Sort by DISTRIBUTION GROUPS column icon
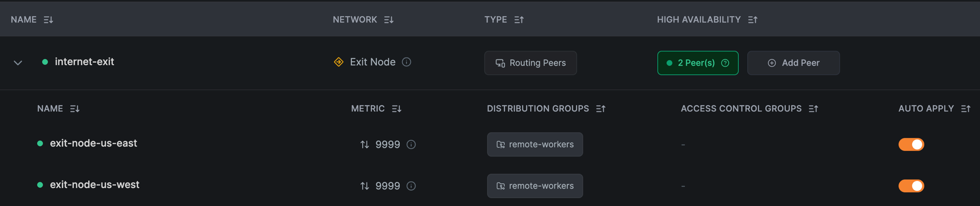The width and height of the screenshot is (980, 206). pyautogui.click(x=601, y=108)
